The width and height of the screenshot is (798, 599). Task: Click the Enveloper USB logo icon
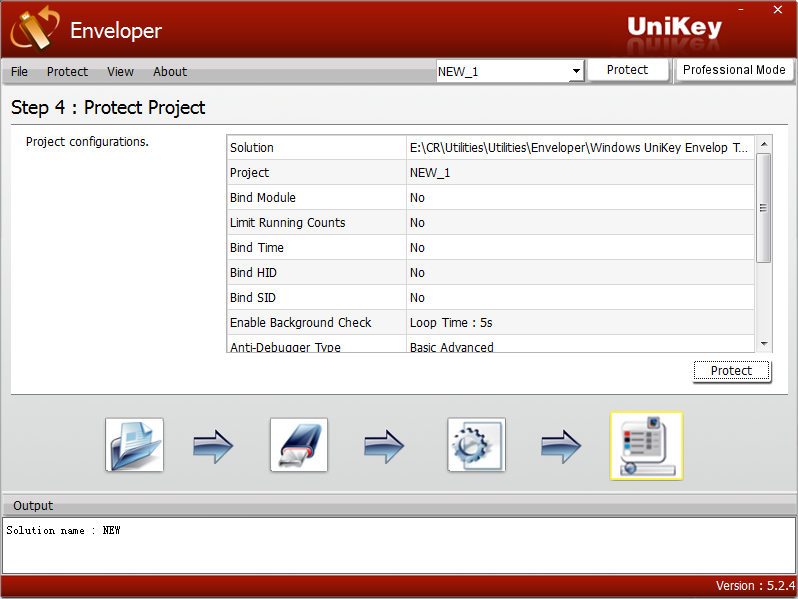[x=35, y=28]
